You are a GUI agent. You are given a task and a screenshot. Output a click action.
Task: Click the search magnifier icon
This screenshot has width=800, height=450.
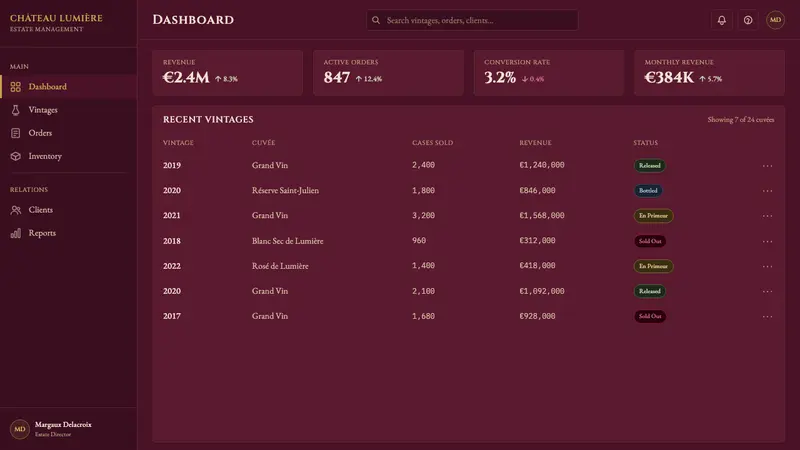376,20
